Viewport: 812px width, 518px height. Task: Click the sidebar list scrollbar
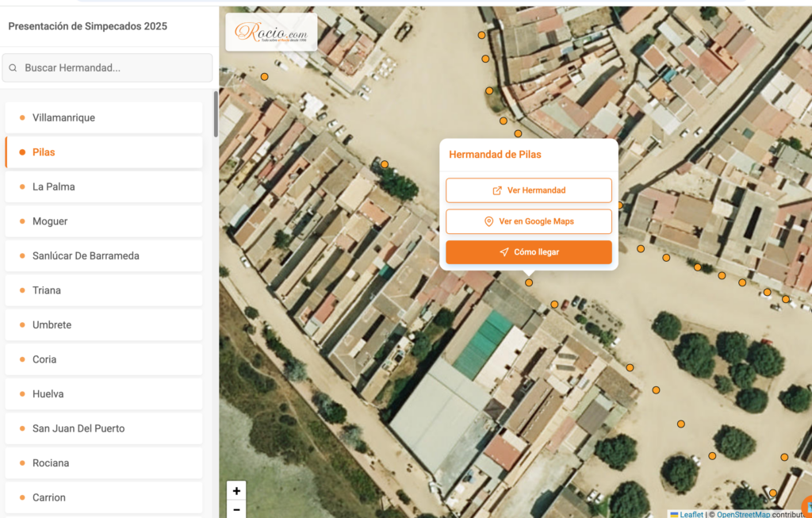pos(216,115)
